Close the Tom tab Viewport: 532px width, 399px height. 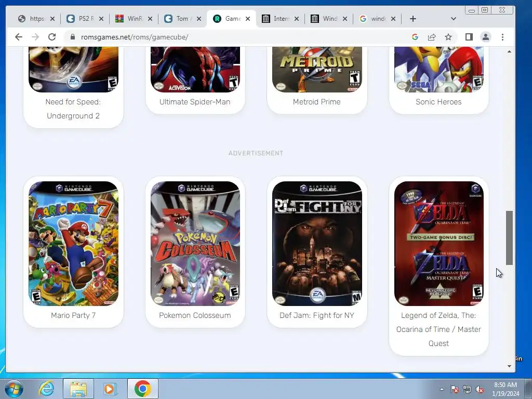[199, 19]
